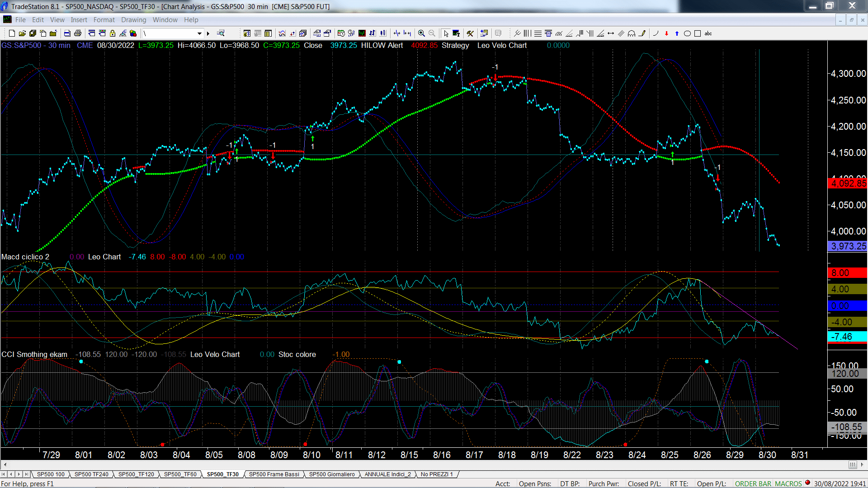Click the Macd ciclico 2 indicator title
This screenshot has height=488, width=868.
25,257
